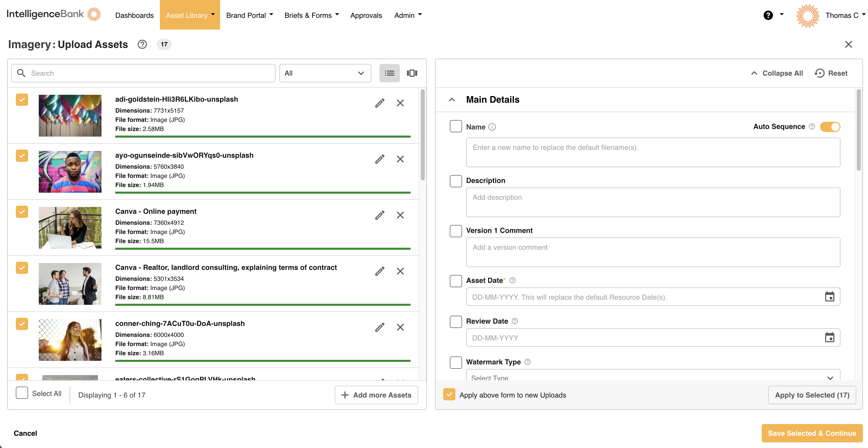This screenshot has height=448, width=868.
Task: Open the black help question-mark menu
Action: pos(768,15)
